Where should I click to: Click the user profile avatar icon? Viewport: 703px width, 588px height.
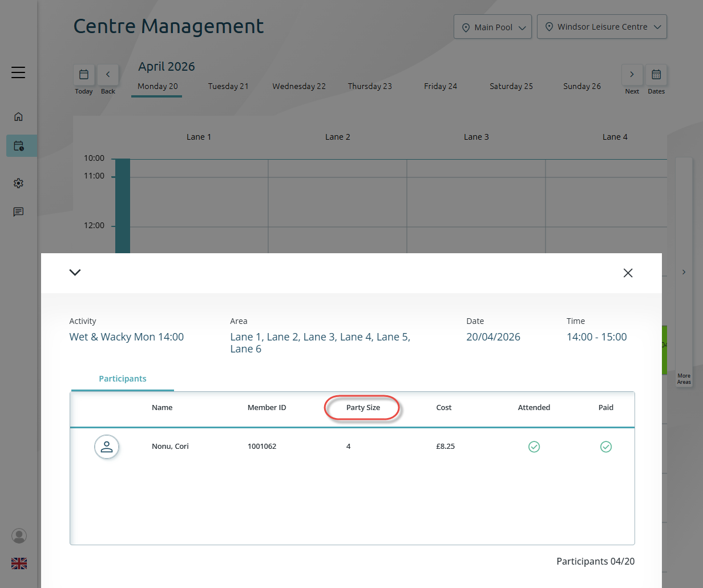pyautogui.click(x=19, y=536)
